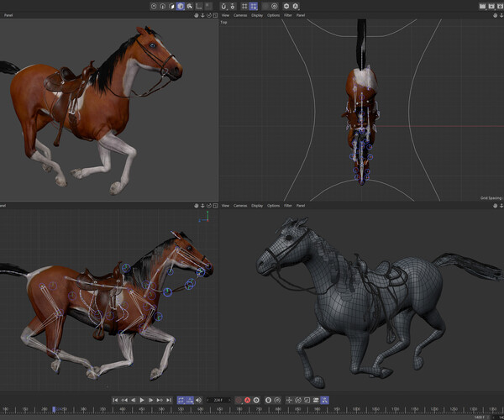This screenshot has width=504, height=420.
Task: Click the zoom arrow icon of bottom-left viewport
Action: (202, 206)
